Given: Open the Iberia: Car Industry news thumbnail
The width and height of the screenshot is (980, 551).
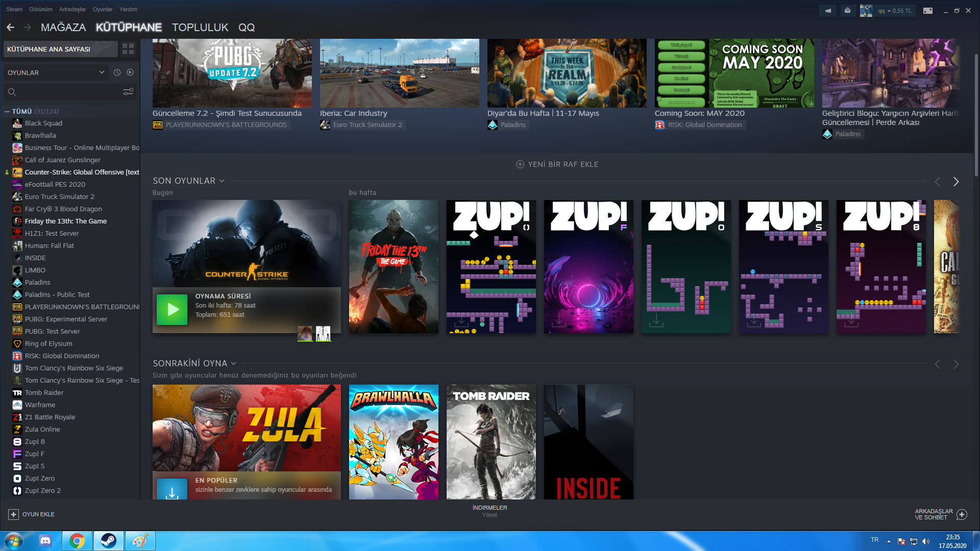Looking at the screenshot, I should 400,73.
